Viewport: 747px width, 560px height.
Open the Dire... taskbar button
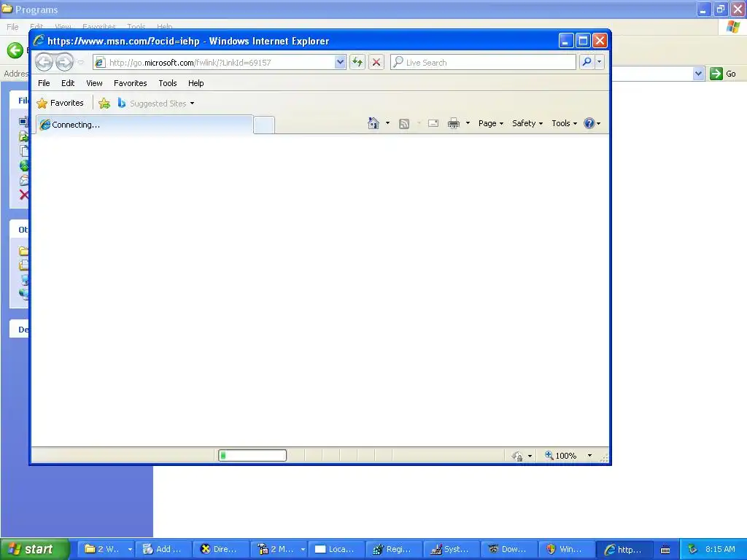coord(220,549)
